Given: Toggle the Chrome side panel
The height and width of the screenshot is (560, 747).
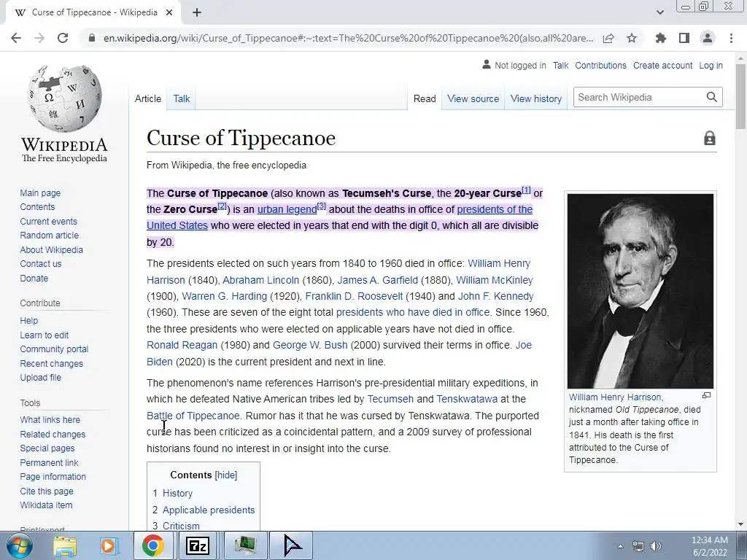Looking at the screenshot, I should point(684,38).
